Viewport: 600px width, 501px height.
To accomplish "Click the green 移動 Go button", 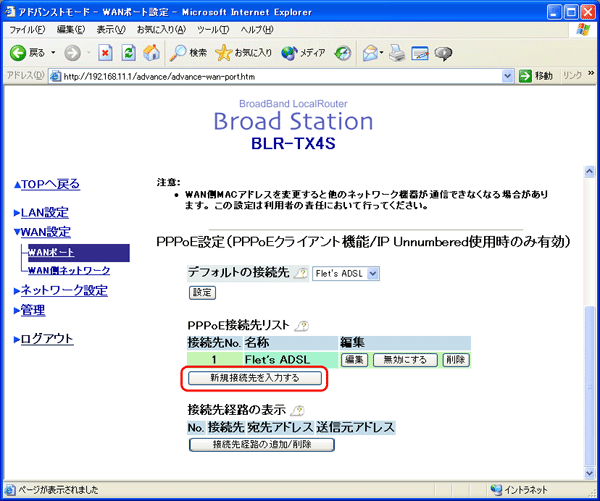I will click(536, 76).
